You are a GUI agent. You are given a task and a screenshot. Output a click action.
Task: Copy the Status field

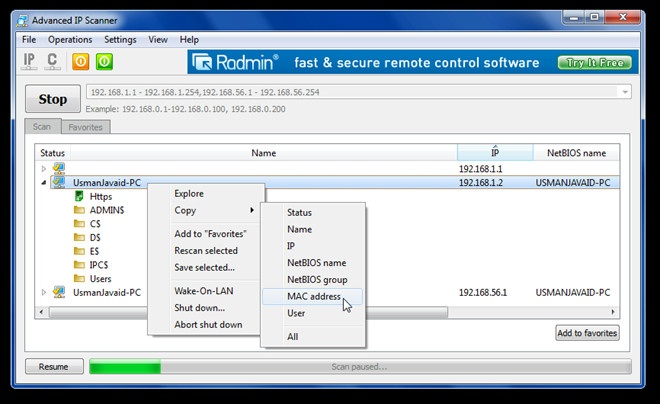point(313,213)
